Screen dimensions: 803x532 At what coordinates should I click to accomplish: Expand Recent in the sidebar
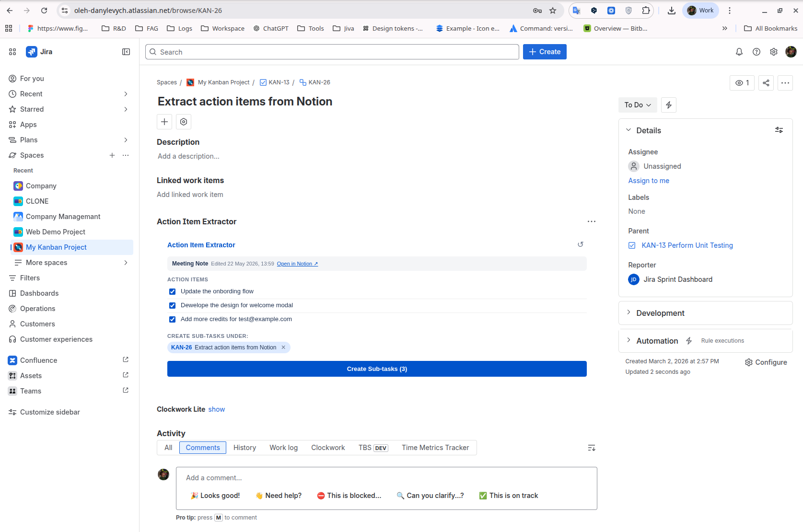point(126,94)
